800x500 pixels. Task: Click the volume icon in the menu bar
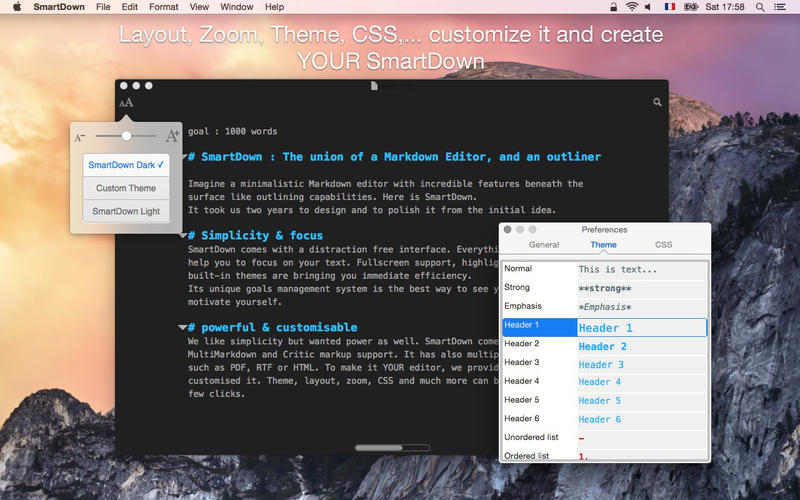[650, 7]
